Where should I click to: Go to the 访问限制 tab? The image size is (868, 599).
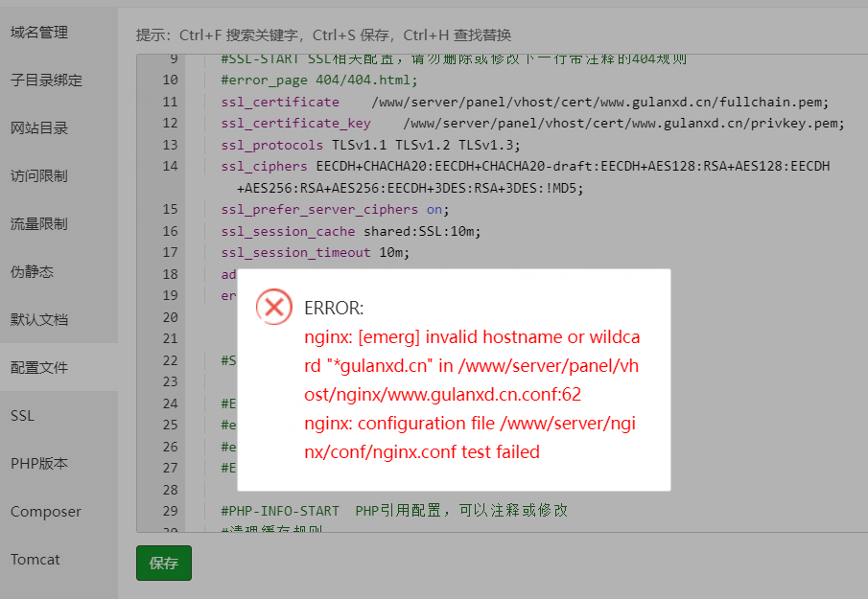pyautogui.click(x=39, y=176)
